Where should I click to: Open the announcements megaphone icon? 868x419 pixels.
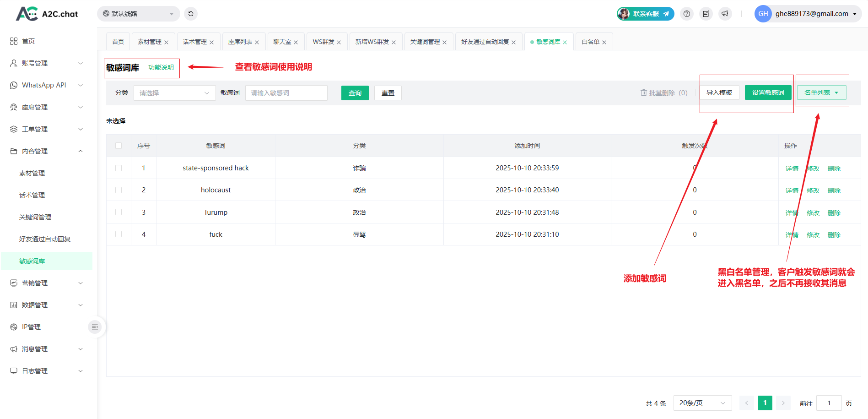coord(725,14)
